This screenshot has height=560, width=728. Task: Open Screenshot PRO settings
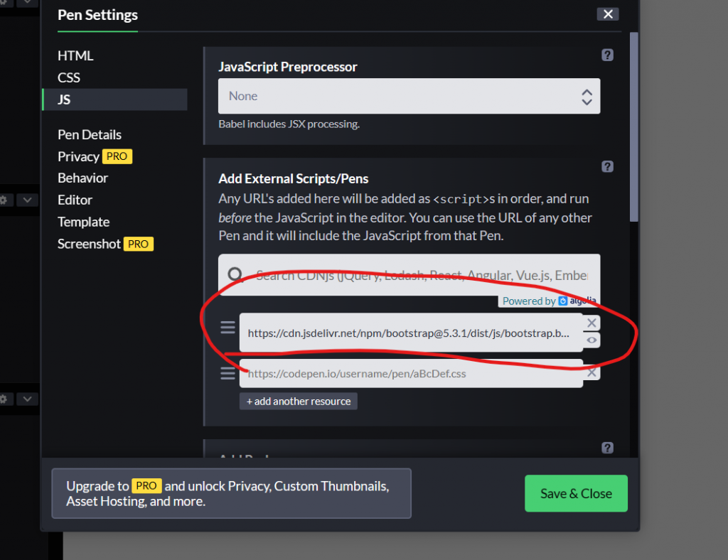[105, 244]
